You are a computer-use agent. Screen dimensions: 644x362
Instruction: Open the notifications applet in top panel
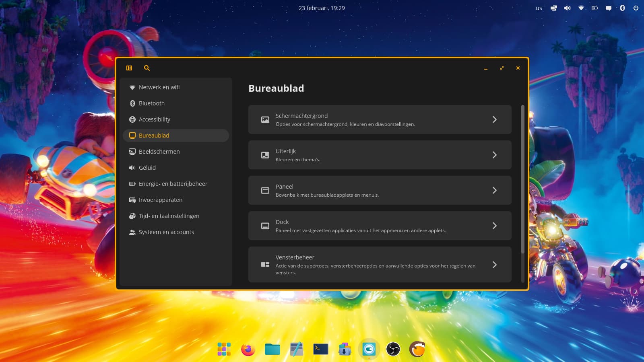coord(609,8)
